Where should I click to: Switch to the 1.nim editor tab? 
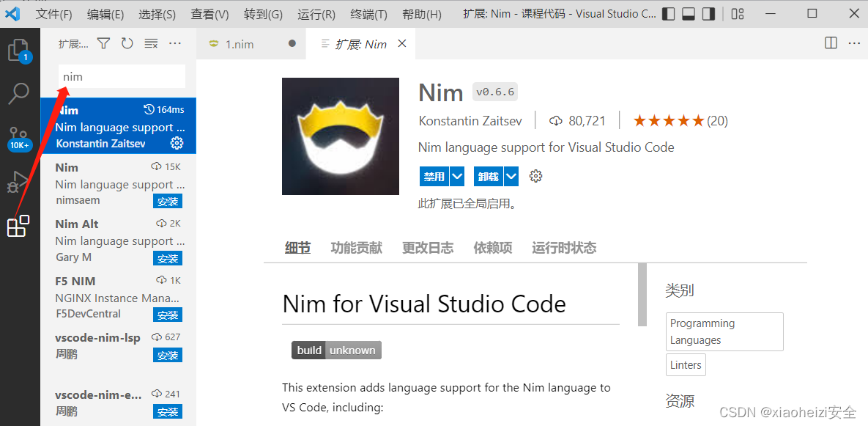click(251, 44)
